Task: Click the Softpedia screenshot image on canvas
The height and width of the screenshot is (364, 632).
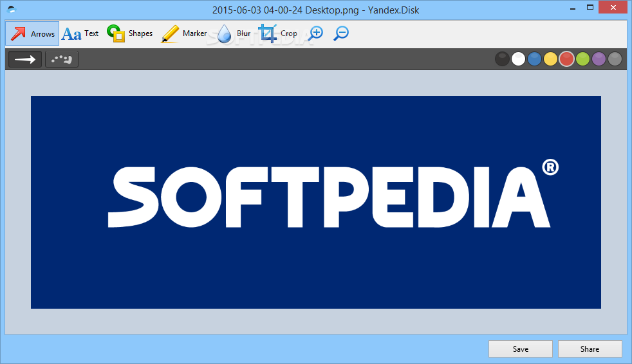Action: click(x=316, y=202)
